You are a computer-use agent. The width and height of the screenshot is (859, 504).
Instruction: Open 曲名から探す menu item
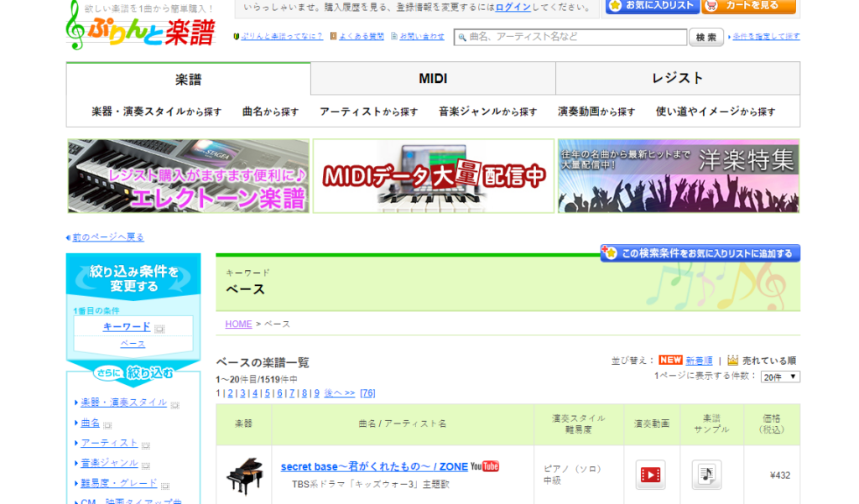coord(270,112)
